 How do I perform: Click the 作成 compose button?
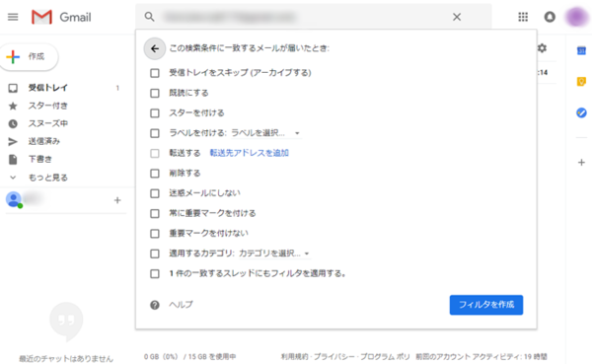(29, 56)
